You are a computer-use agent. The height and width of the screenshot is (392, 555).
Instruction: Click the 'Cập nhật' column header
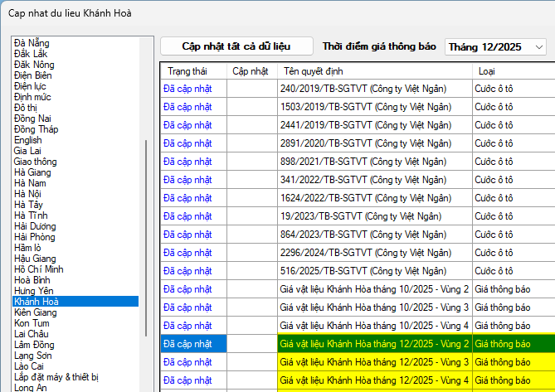(x=250, y=71)
